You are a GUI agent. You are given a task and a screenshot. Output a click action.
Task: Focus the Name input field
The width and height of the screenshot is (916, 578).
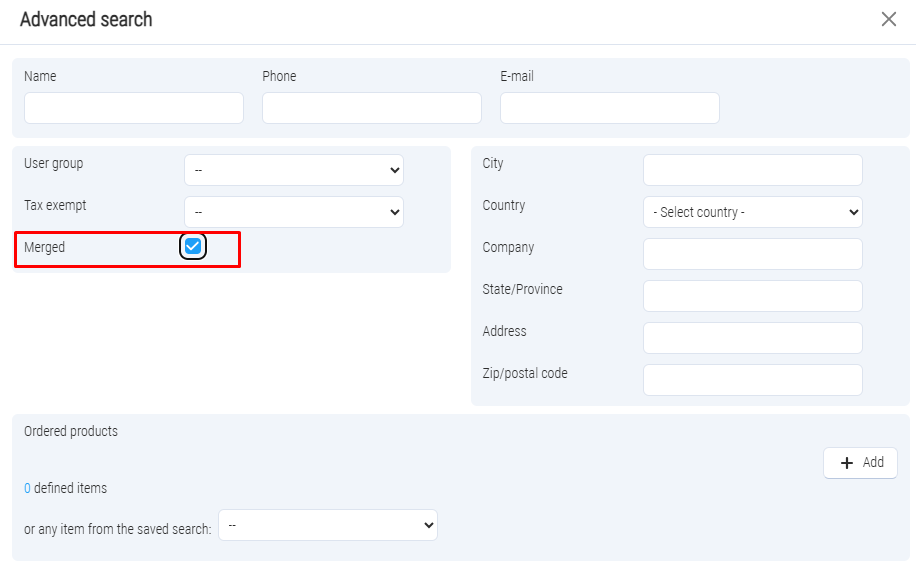click(x=134, y=108)
